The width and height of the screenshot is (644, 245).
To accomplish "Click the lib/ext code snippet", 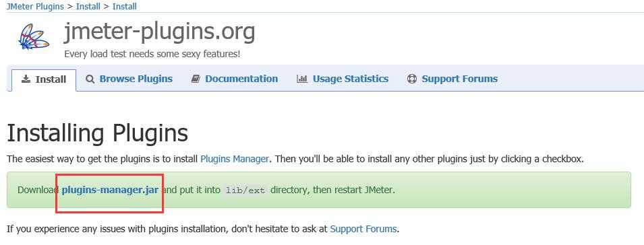I will pyautogui.click(x=245, y=190).
